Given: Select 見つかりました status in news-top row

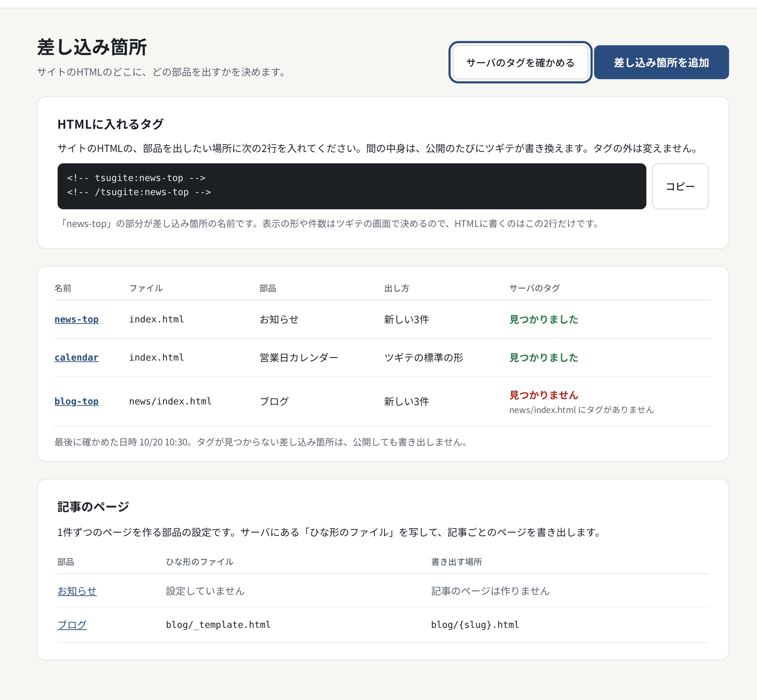Looking at the screenshot, I should [544, 319].
